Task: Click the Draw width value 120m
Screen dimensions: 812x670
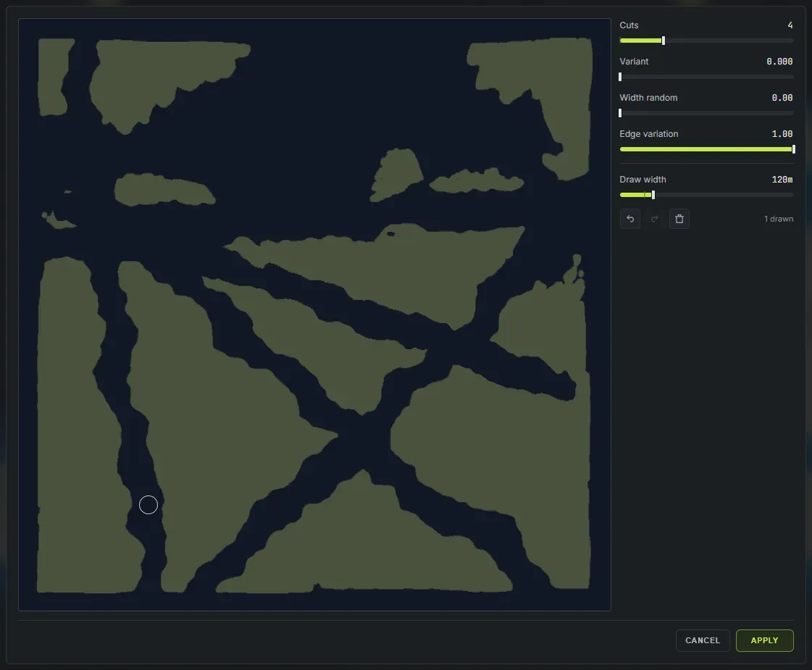Action: [782, 179]
